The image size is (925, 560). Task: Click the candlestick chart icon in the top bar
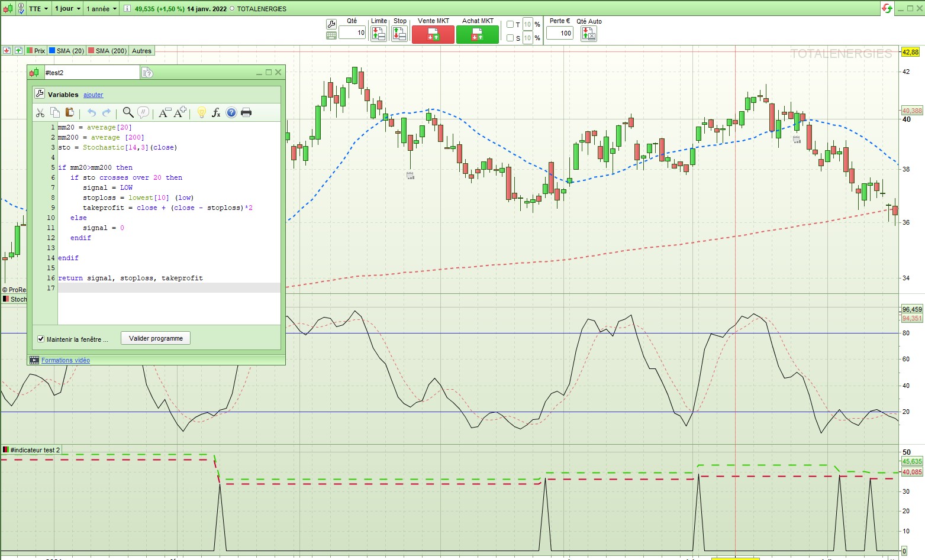pyautogui.click(x=8, y=8)
